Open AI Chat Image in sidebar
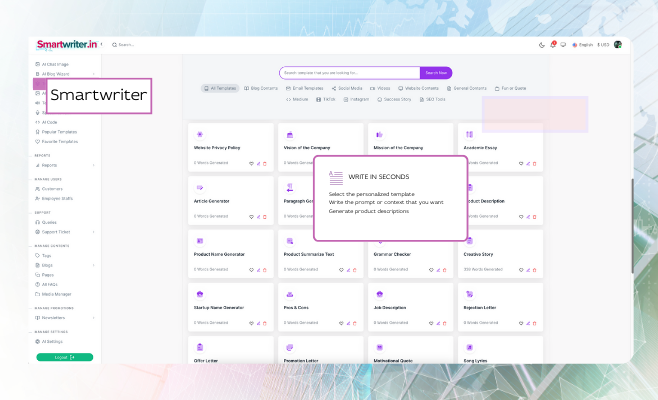Screen dimensions: 658x400 (x=52, y=64)
